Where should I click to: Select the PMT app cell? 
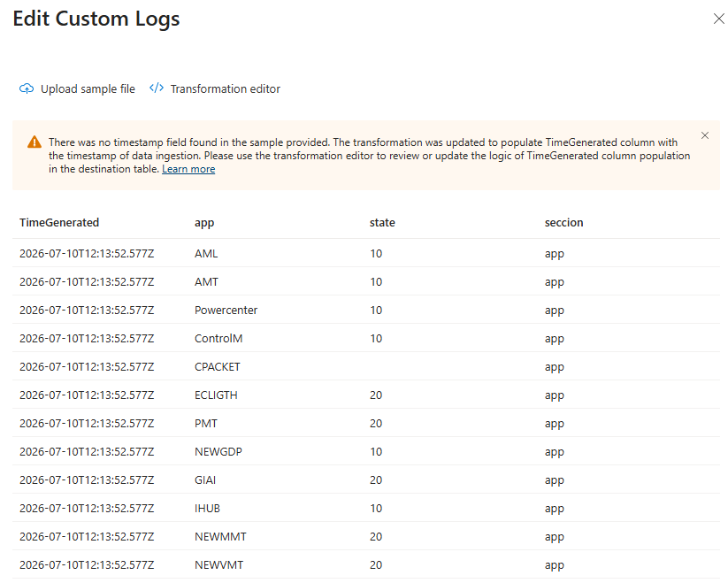point(206,424)
